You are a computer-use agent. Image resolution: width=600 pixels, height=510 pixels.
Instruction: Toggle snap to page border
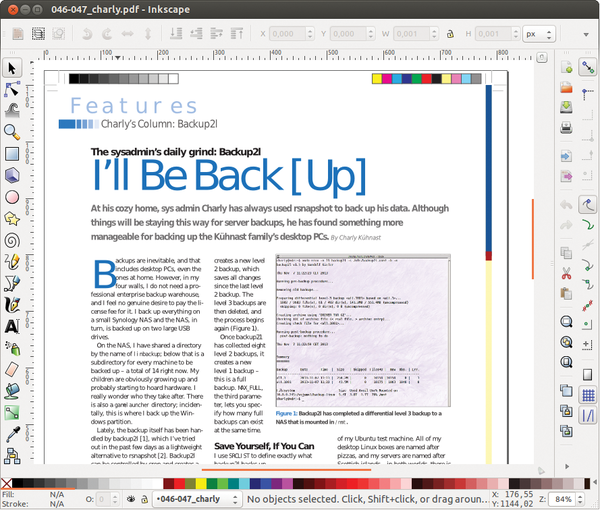[x=587, y=374]
